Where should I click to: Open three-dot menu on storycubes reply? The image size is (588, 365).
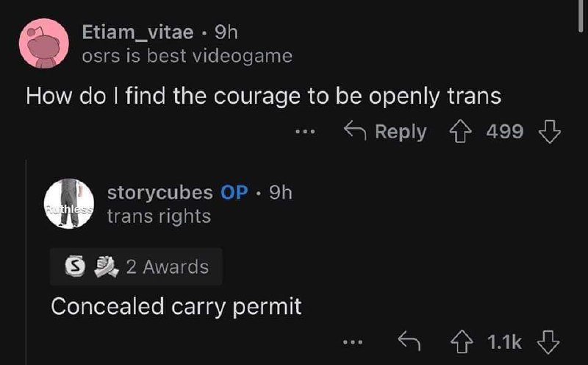(353, 342)
